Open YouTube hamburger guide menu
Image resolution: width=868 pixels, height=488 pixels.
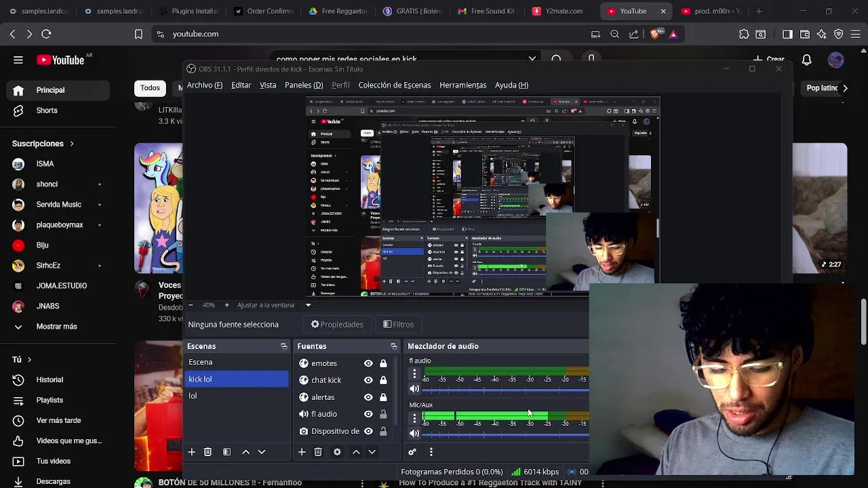pyautogui.click(x=18, y=60)
